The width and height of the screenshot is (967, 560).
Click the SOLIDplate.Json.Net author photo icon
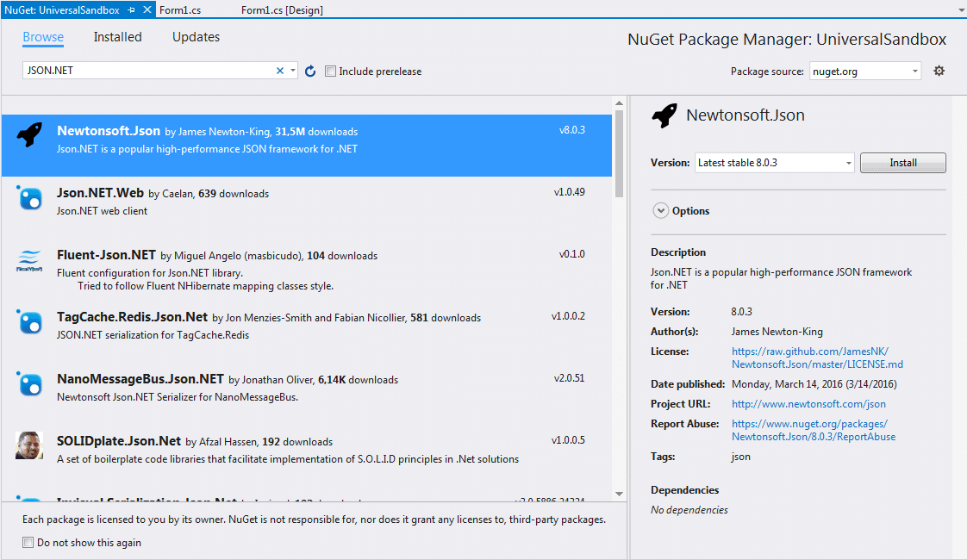(x=29, y=445)
